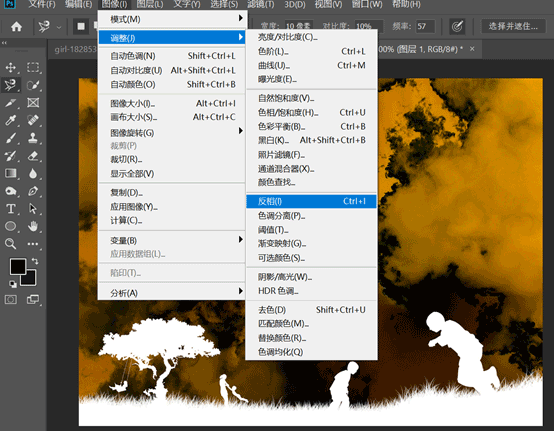The width and height of the screenshot is (554, 431).
Task: Edit the 对比度 percentage field
Action: coord(369,26)
